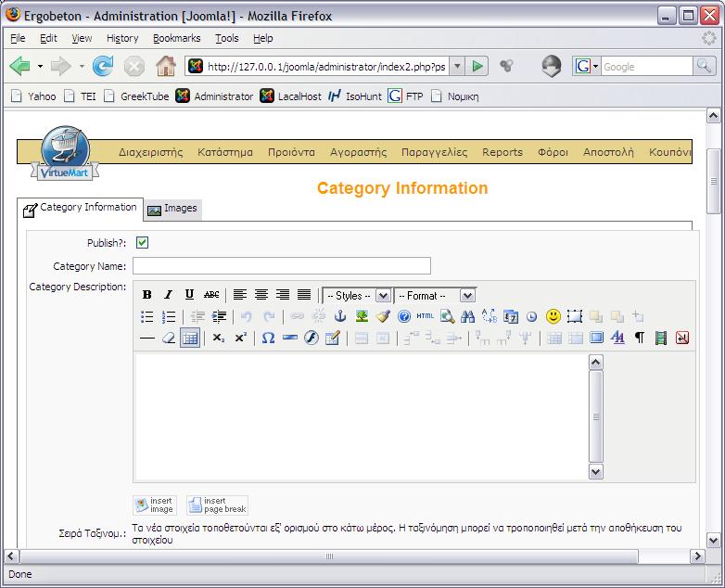
Task: Click inside the description editor area
Action: point(361,416)
